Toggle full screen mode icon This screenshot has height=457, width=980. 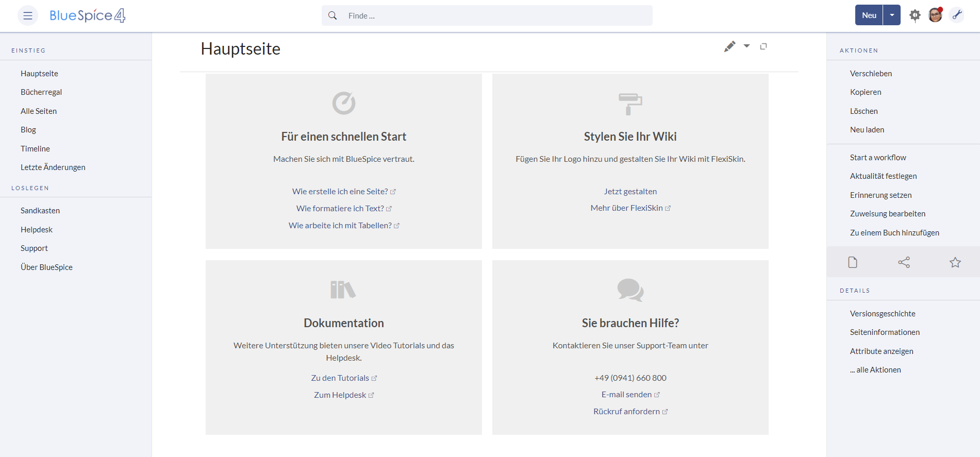[x=763, y=46]
